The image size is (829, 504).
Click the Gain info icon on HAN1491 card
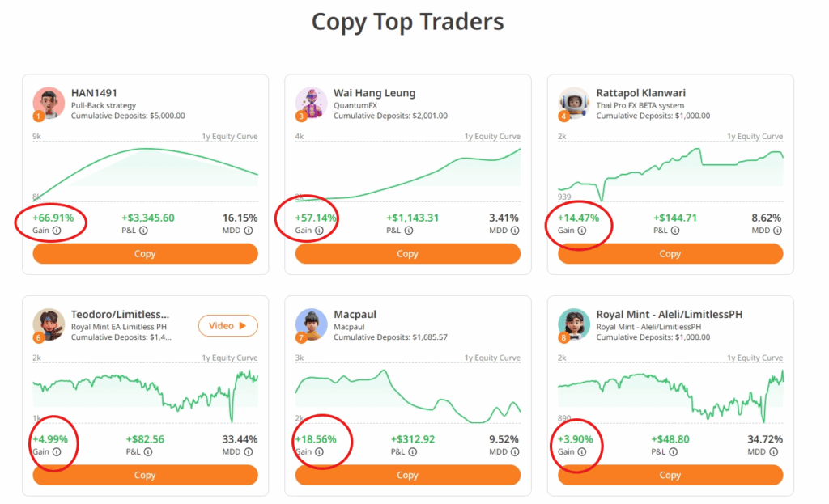57,231
